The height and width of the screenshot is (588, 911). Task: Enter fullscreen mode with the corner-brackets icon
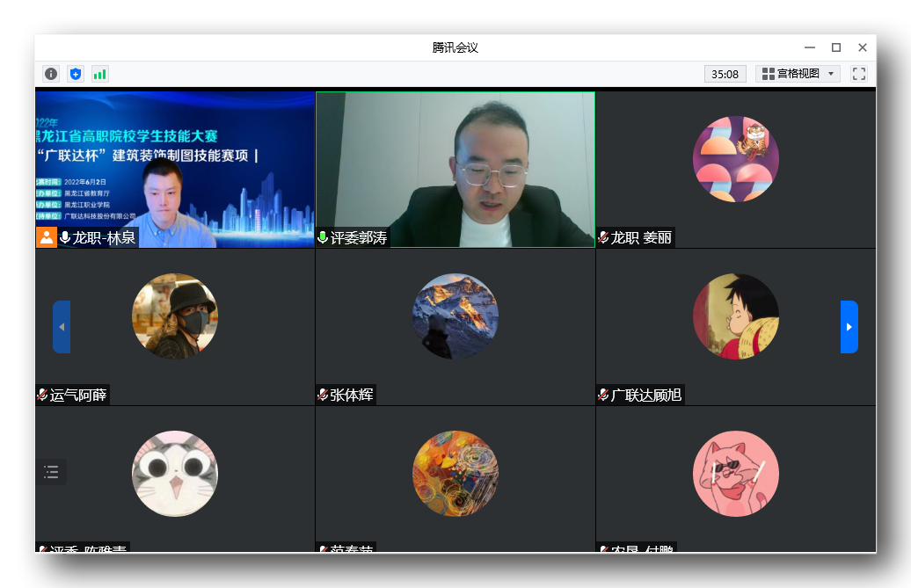859,74
